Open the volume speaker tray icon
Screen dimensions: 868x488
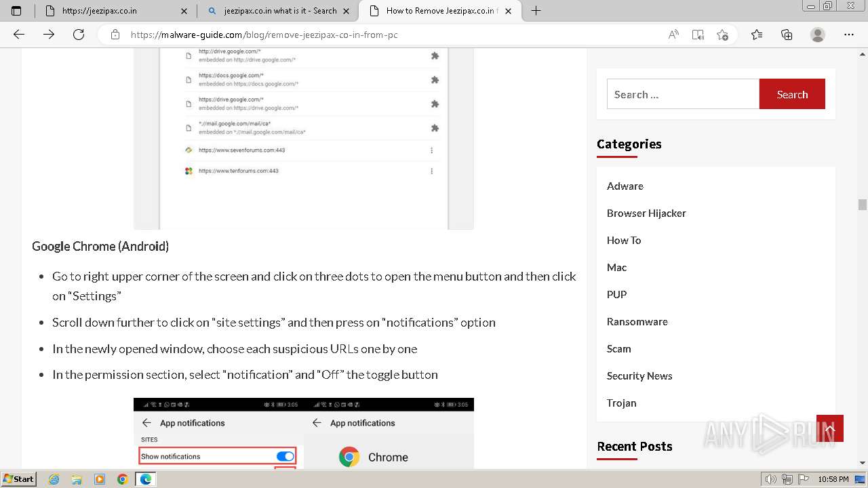[x=771, y=479]
